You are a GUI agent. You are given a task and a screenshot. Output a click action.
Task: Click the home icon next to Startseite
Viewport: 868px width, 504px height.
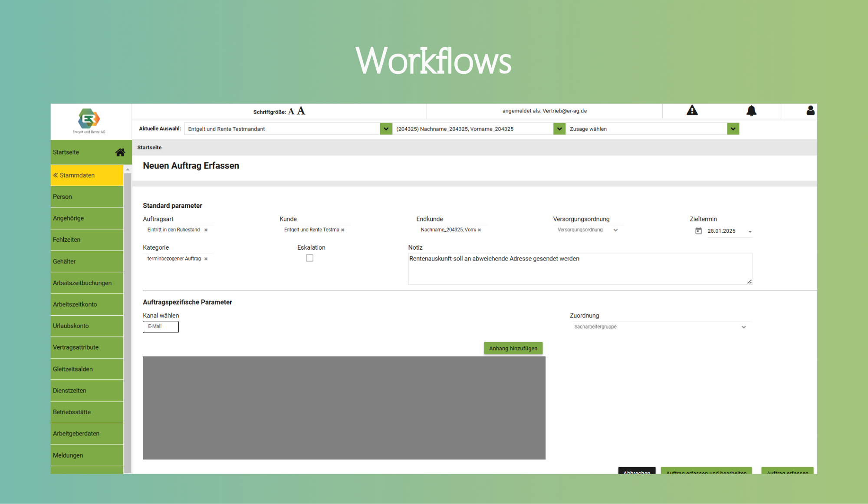(120, 152)
